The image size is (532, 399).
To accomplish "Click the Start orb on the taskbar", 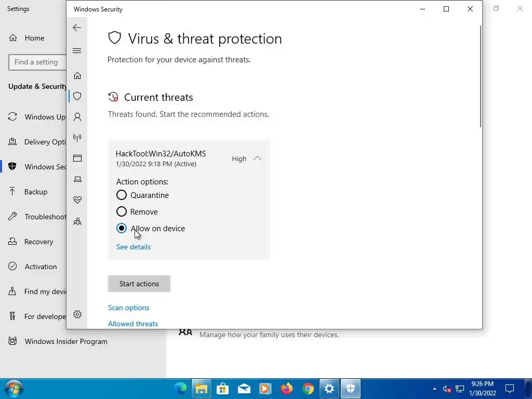I will click(14, 389).
